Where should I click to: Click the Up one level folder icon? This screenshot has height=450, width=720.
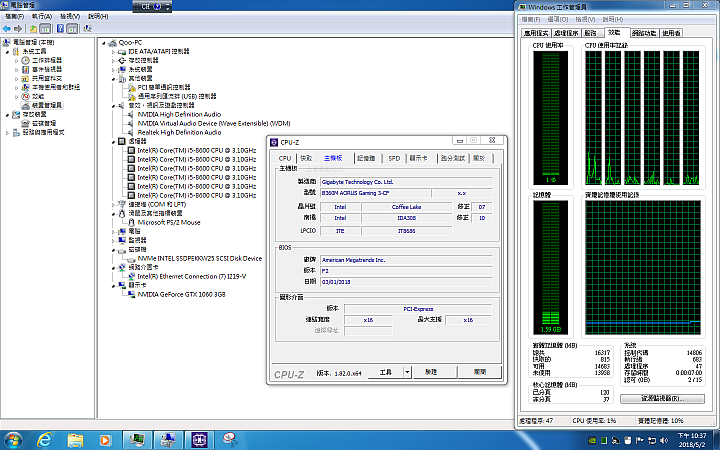[x=34, y=28]
